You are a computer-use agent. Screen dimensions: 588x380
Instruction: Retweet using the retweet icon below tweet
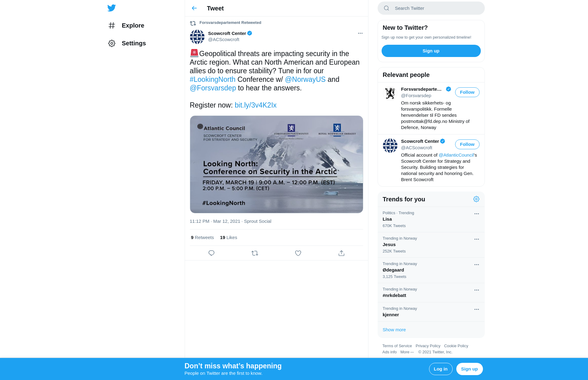(x=255, y=253)
